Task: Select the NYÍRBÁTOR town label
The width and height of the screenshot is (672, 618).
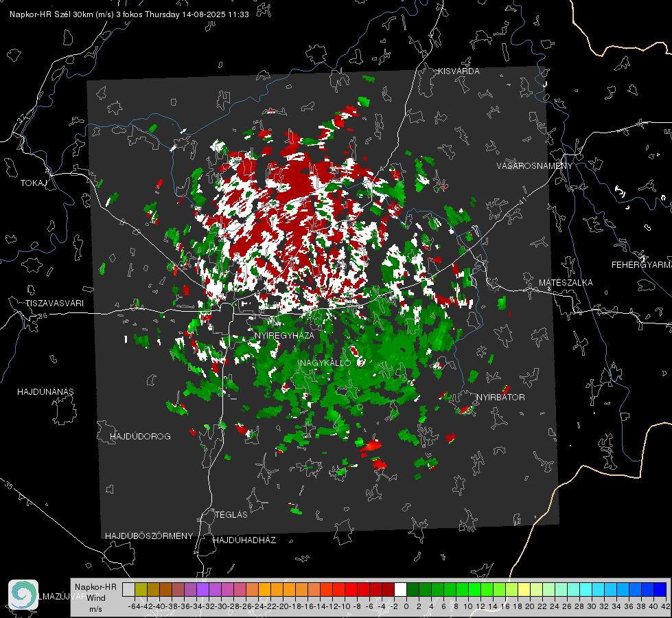Action: pos(500,398)
